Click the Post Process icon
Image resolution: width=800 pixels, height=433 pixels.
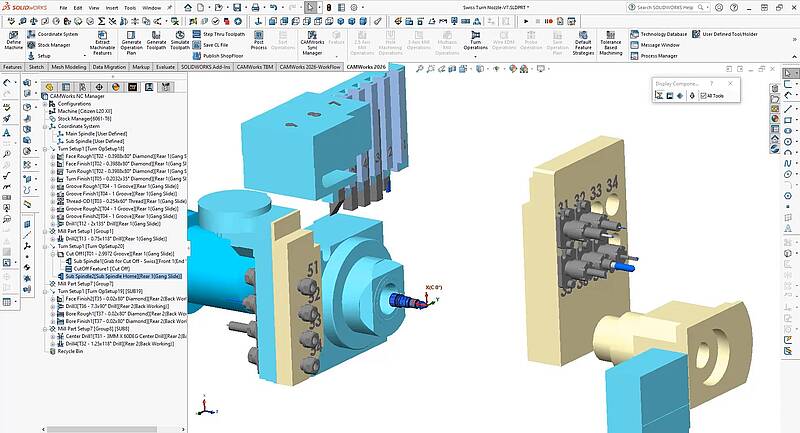[259, 39]
